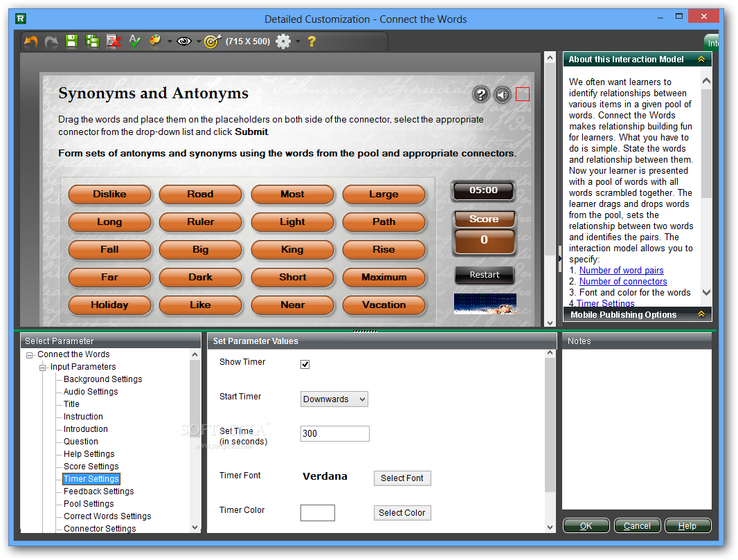The height and width of the screenshot is (560, 738).
Task: Open the dropdown arrow beside the palette icon
Action: point(170,42)
